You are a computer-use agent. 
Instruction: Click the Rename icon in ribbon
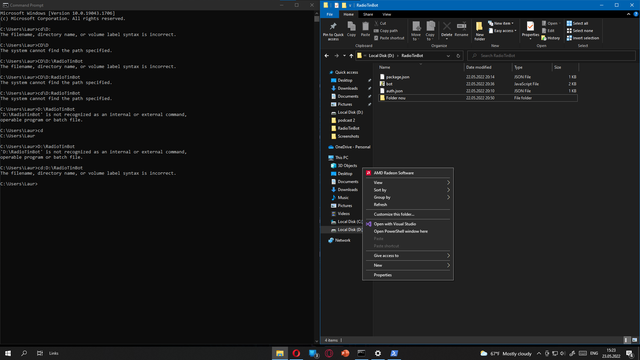pos(461,29)
